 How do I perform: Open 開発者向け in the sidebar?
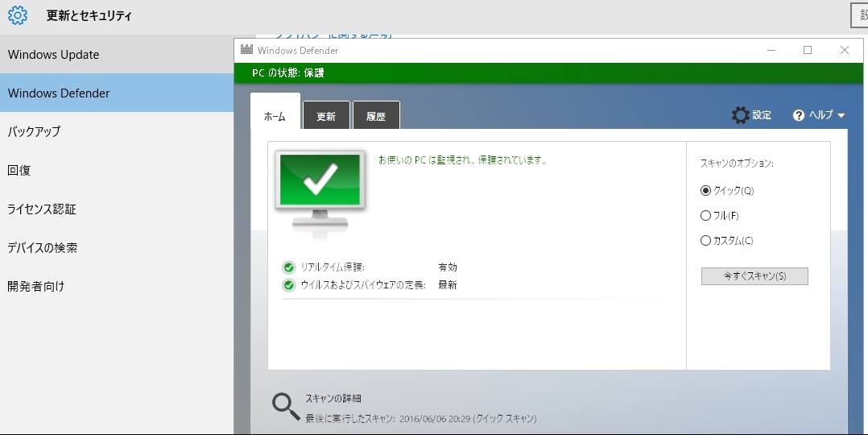click(116, 287)
